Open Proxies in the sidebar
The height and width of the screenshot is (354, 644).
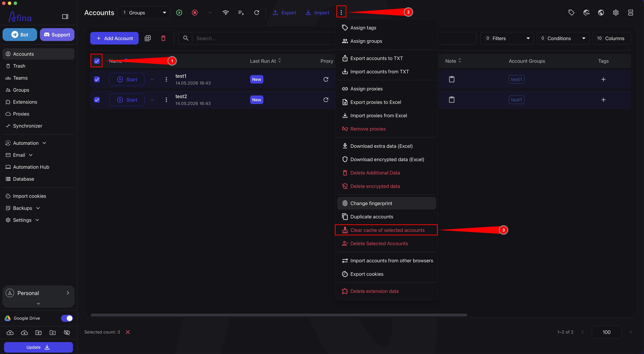point(38,114)
